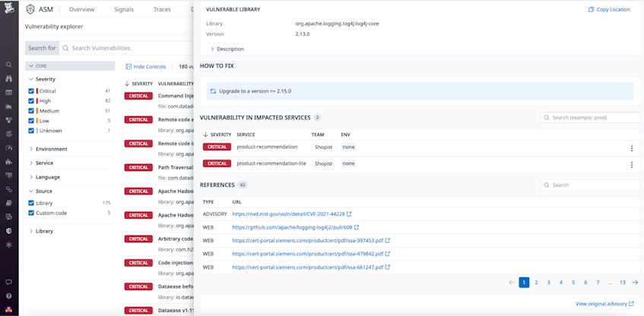Go to references page 13

coord(623,283)
